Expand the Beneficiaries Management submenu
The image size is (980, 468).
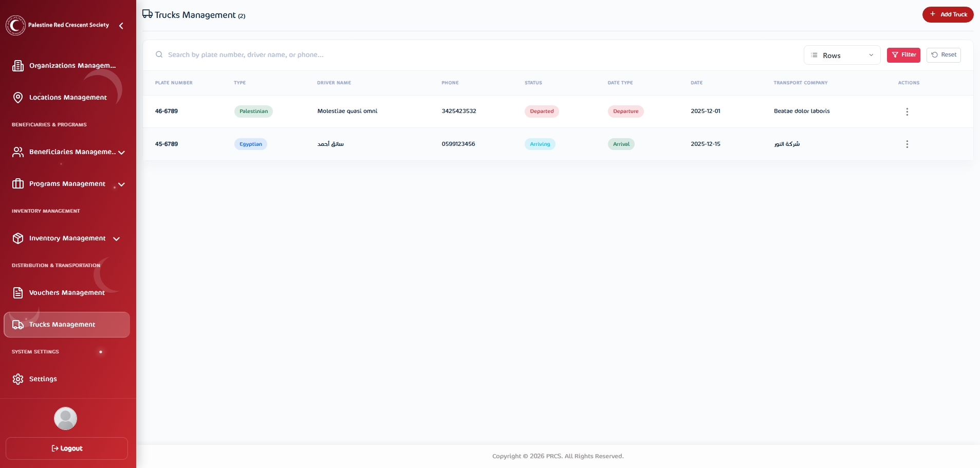click(122, 153)
